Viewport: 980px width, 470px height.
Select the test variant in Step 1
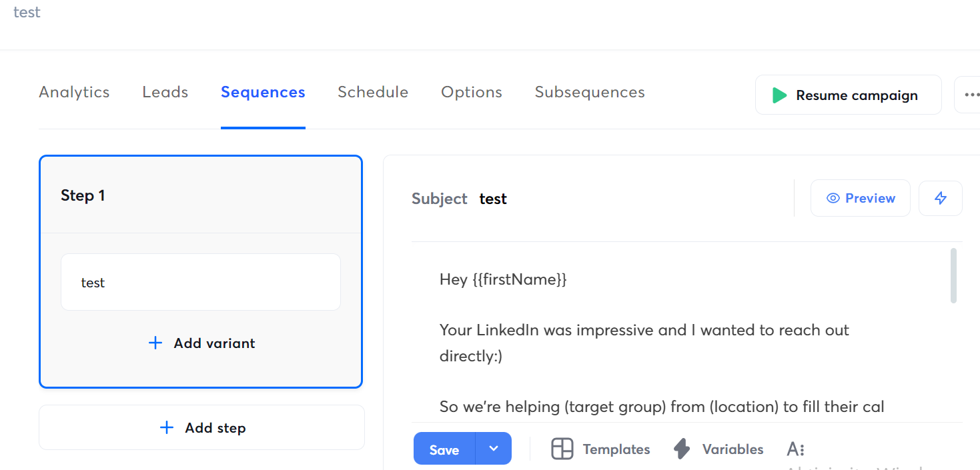pyautogui.click(x=201, y=281)
